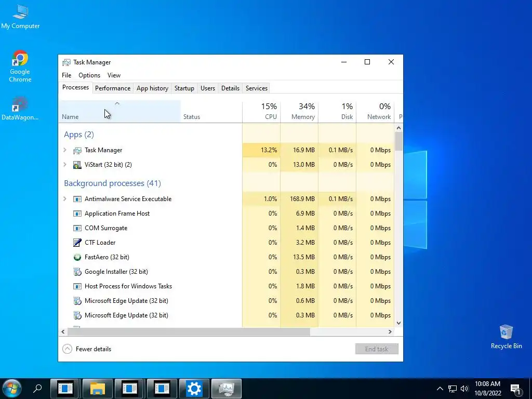Launch Google Chrome from desktop shortcut

point(20,66)
